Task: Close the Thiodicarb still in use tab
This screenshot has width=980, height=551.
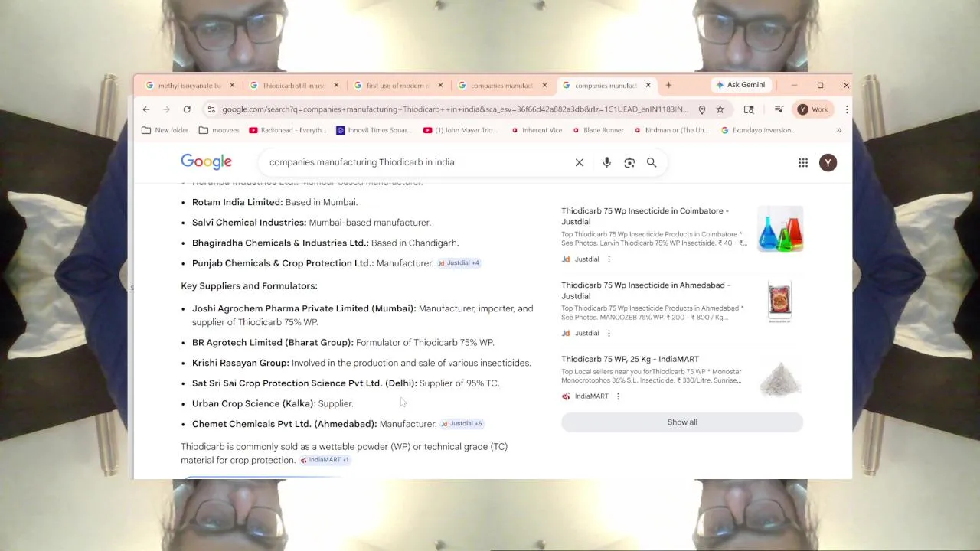Action: [x=336, y=86]
